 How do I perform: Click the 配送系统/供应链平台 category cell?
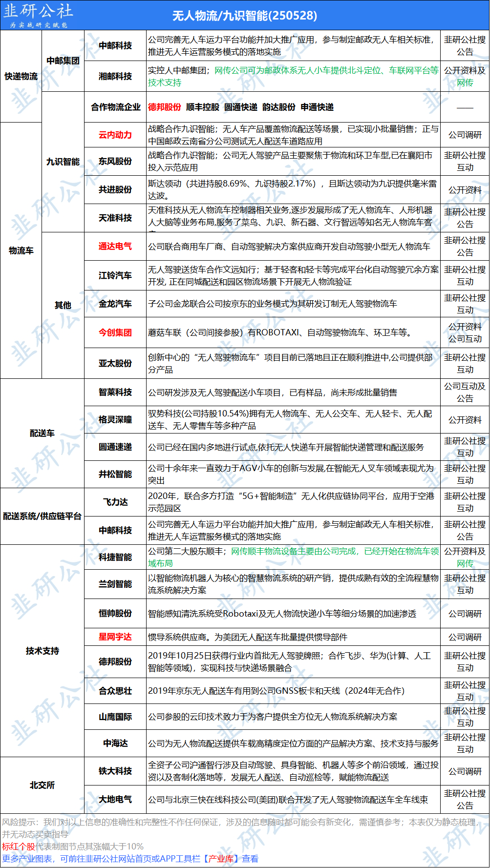point(42,516)
